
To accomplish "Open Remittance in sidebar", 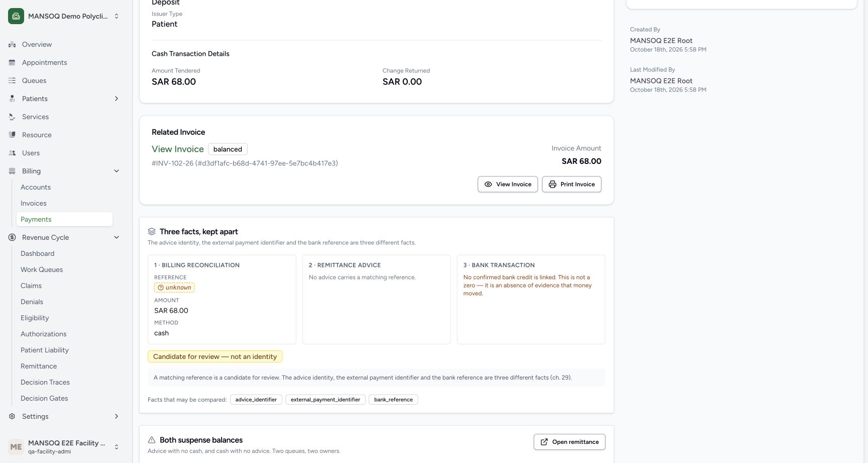I will coord(39,366).
